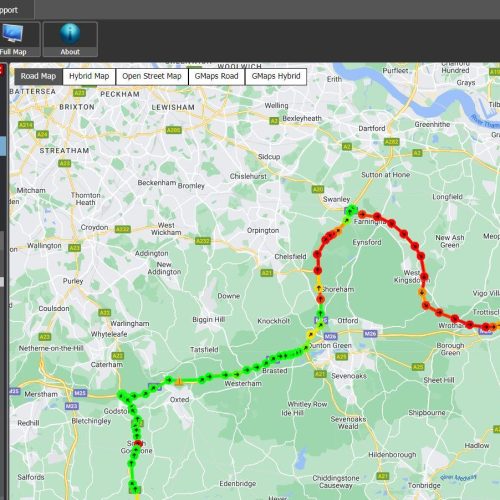
Task: Click the orange arrow marker near West Kingsdown
Action: (x=422, y=293)
